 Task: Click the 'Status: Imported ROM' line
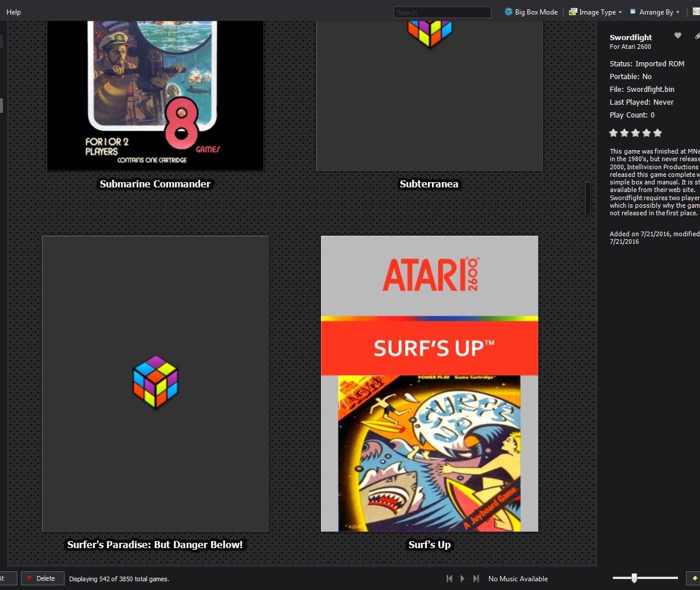tap(647, 64)
